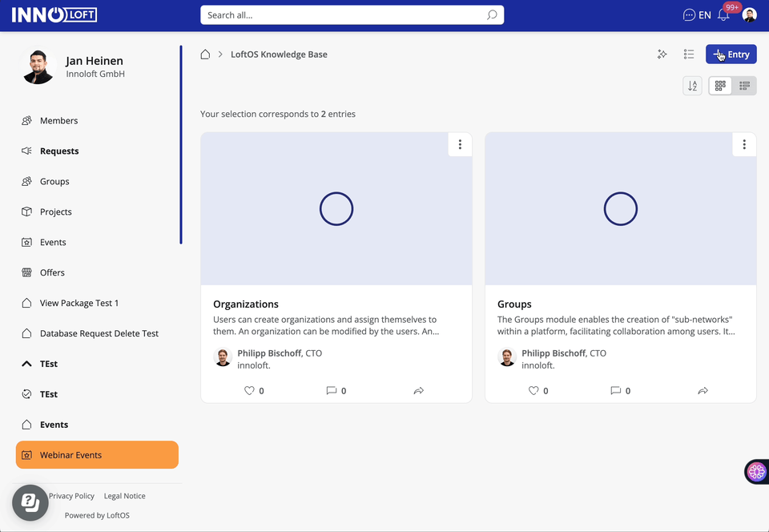Open the EN language selector
The width and height of the screenshot is (769, 532).
tap(697, 15)
